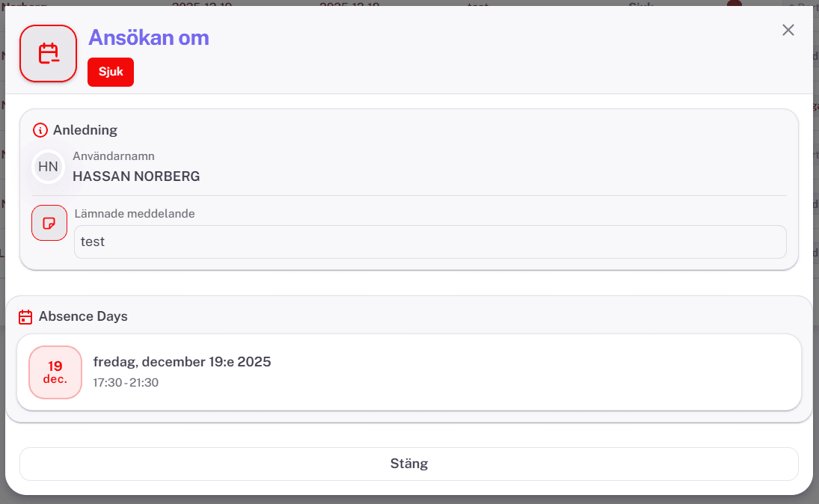Click the date text fredag, december 19:e 2025
This screenshot has width=819, height=504.
point(182,362)
